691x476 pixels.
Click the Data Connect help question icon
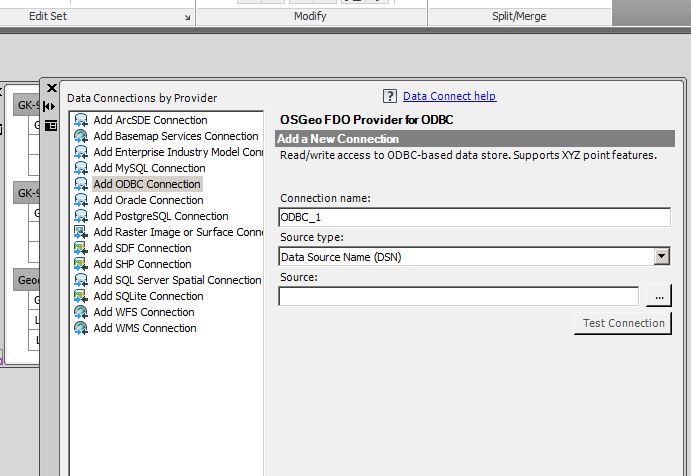(x=390, y=96)
